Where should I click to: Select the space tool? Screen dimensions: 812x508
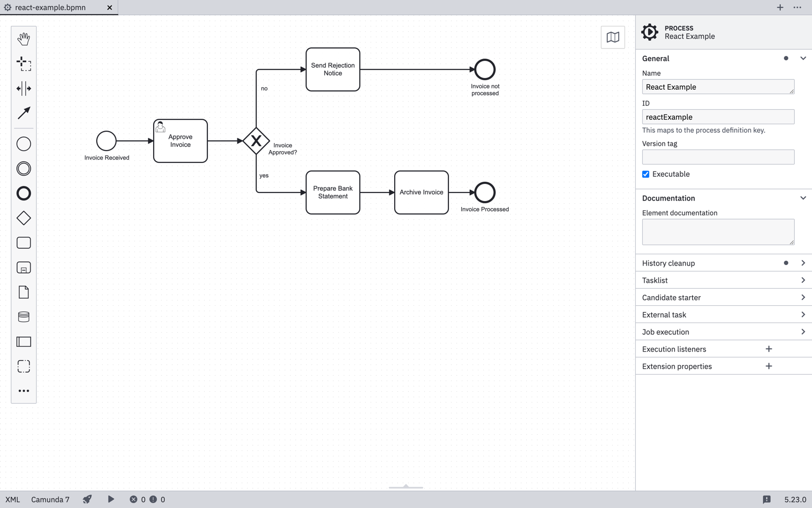tap(24, 89)
